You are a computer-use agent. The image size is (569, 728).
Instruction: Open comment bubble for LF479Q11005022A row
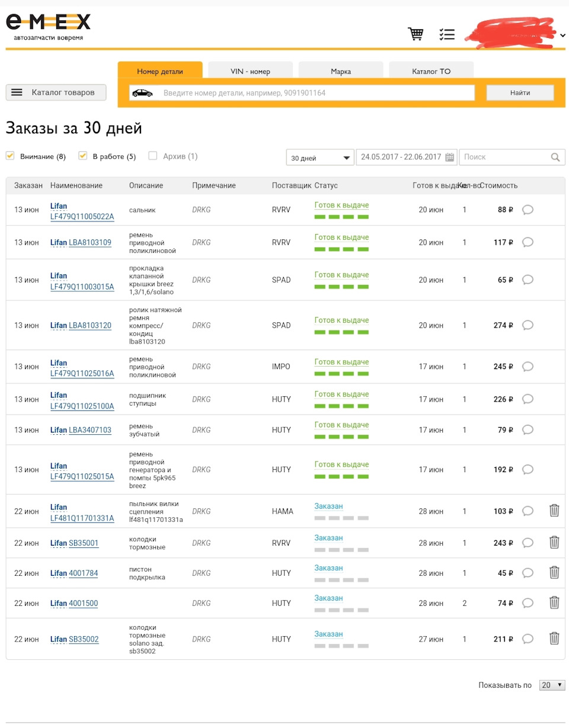528,210
